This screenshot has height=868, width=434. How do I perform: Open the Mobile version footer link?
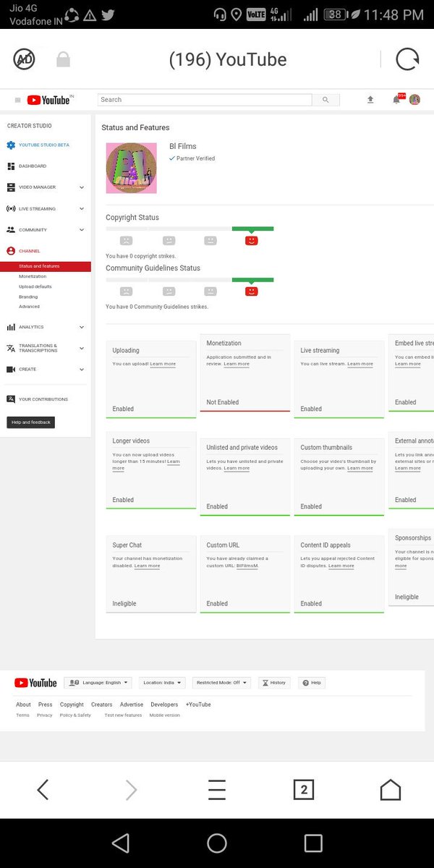click(165, 715)
